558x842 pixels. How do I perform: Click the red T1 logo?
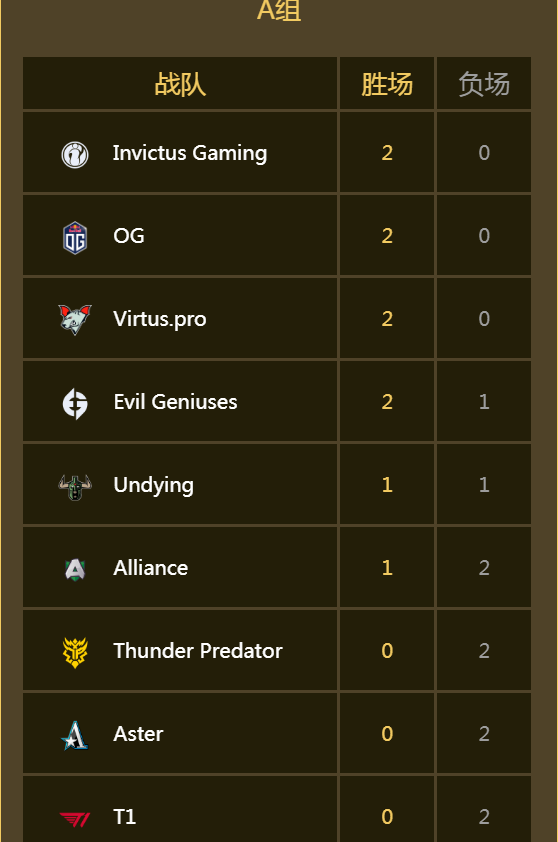tap(75, 819)
